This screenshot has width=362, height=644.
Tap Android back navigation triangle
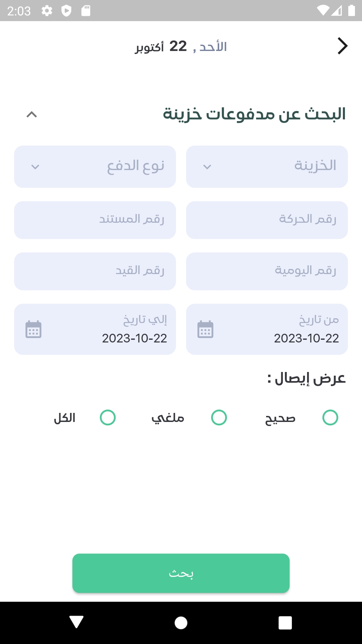pyautogui.click(x=76, y=623)
